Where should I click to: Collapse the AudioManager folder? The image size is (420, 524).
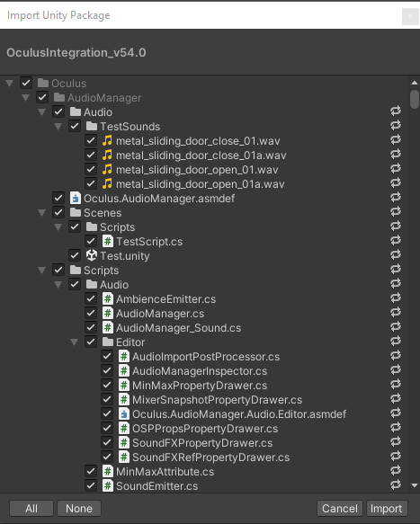pos(25,98)
